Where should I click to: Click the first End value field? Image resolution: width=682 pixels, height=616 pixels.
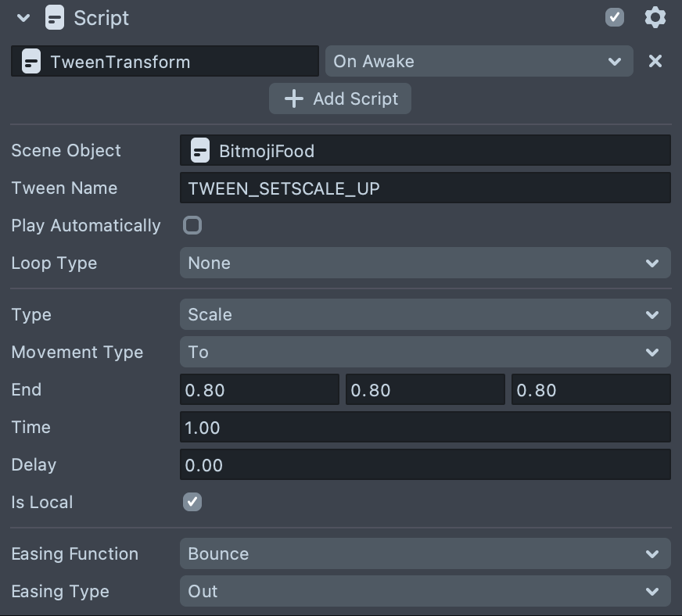260,389
